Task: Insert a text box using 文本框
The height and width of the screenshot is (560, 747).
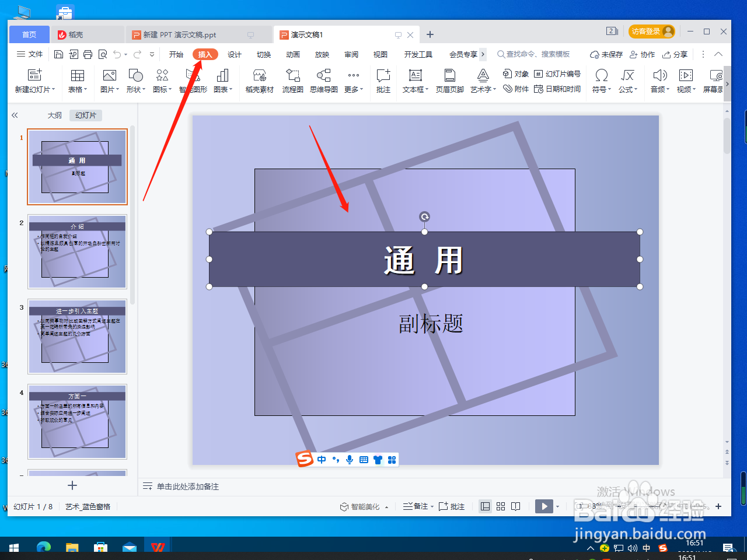Action: 414,80
